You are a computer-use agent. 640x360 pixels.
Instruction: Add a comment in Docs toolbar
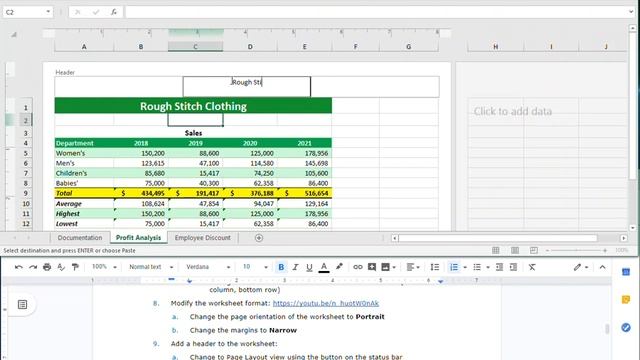pyautogui.click(x=372, y=267)
